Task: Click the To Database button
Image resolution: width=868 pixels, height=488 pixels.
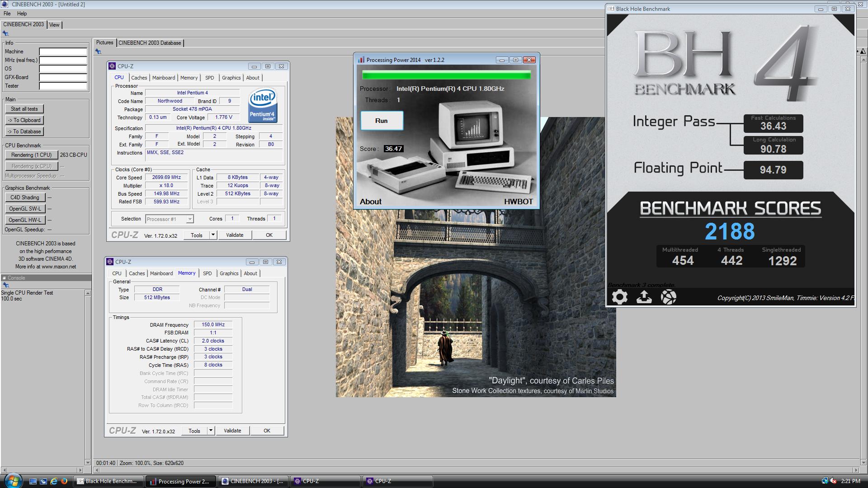Action: [x=24, y=131]
